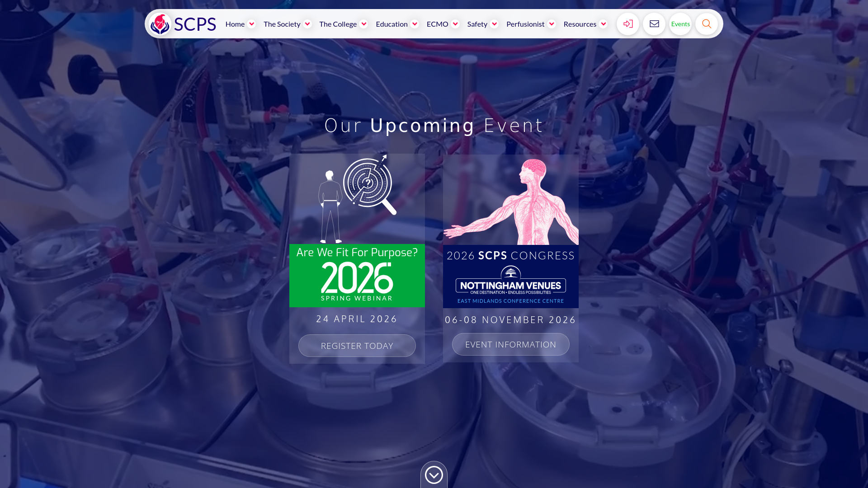868x488 pixels.
Task: Expand the Home dropdown arrow
Action: point(252,24)
